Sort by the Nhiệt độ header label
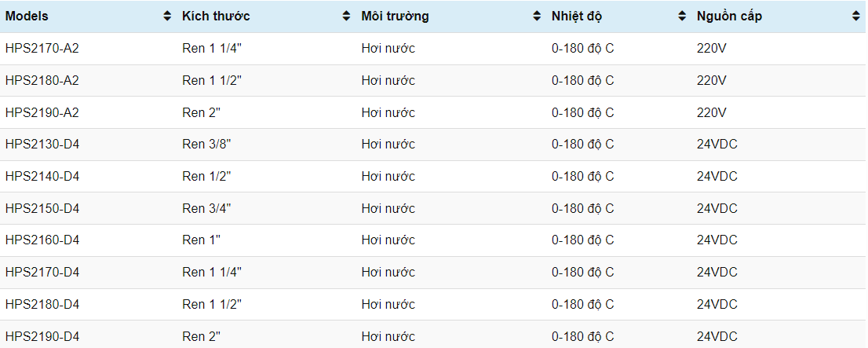This screenshot has height=348, width=868. coord(577,16)
